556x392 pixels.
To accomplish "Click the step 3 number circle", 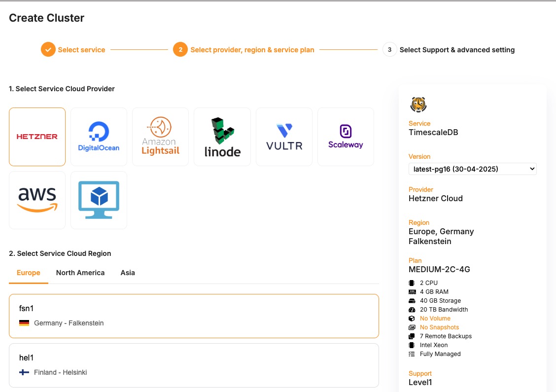I will pyautogui.click(x=389, y=50).
